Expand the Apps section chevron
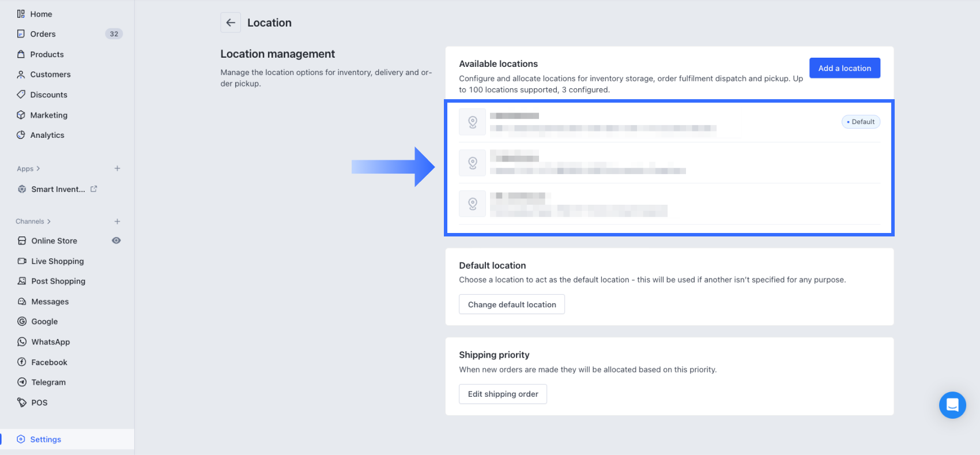Viewport: 980px width, 455px height. click(38, 168)
